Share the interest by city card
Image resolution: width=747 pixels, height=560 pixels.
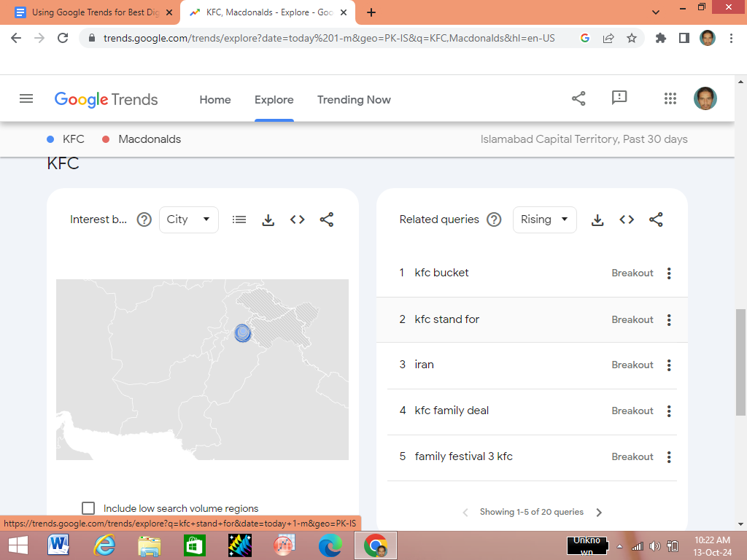click(326, 219)
